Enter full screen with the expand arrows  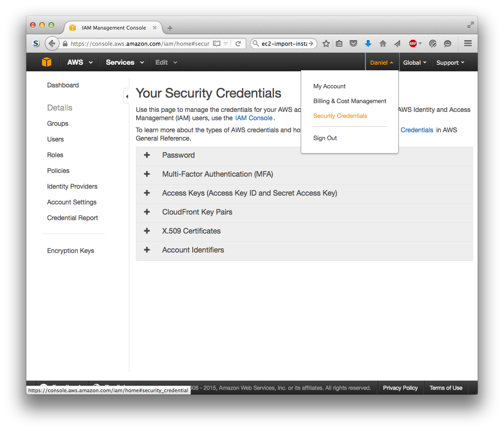(471, 25)
